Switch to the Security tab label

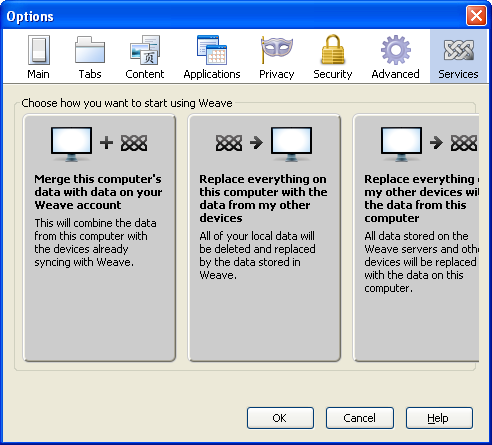point(333,74)
